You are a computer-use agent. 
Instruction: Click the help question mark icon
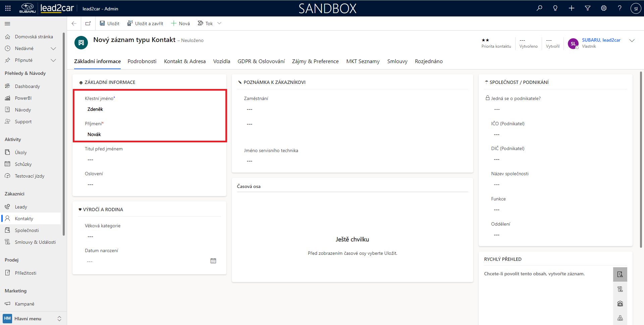click(x=620, y=8)
